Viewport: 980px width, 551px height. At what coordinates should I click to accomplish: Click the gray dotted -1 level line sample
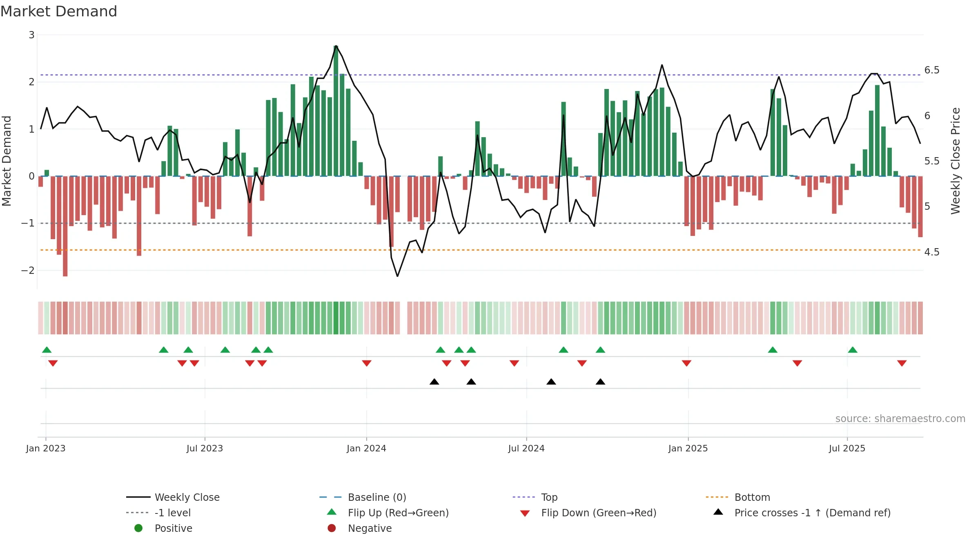pyautogui.click(x=138, y=513)
